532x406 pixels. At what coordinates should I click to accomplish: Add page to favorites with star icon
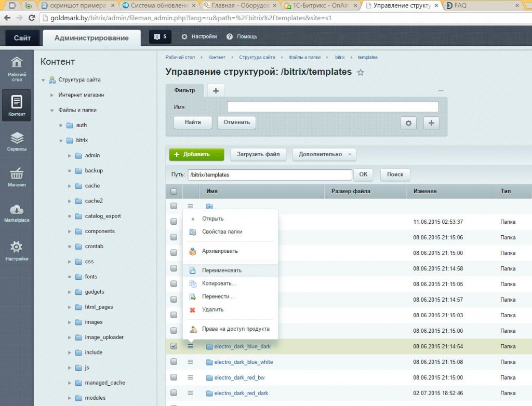coord(361,72)
